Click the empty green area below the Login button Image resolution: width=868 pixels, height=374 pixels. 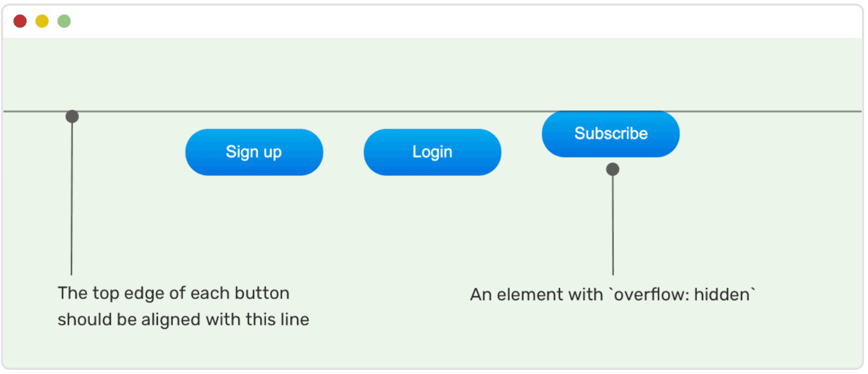[432, 229]
